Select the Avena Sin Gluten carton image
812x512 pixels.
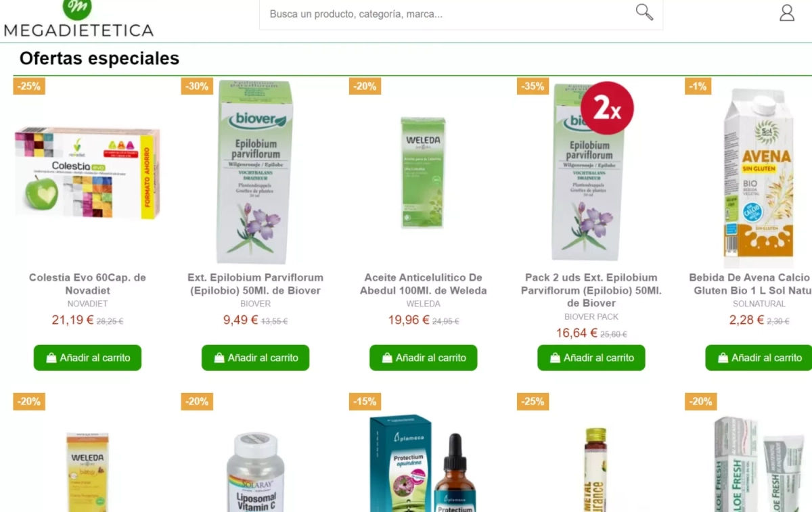click(x=759, y=177)
